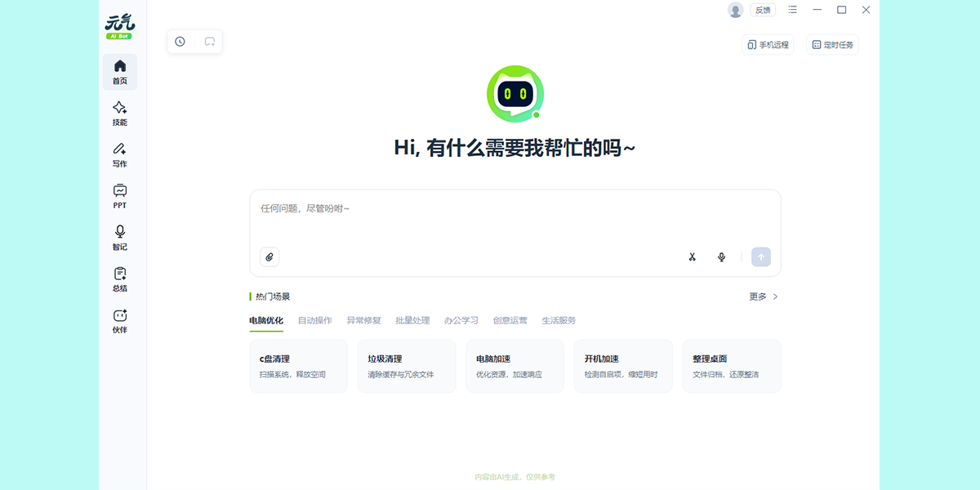Viewport: 980px width, 490px height.
Task: Start a new conversation
Action: (209, 41)
